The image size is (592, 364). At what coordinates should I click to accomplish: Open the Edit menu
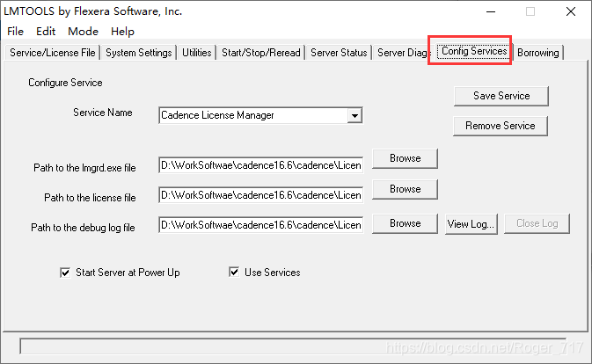pos(46,31)
